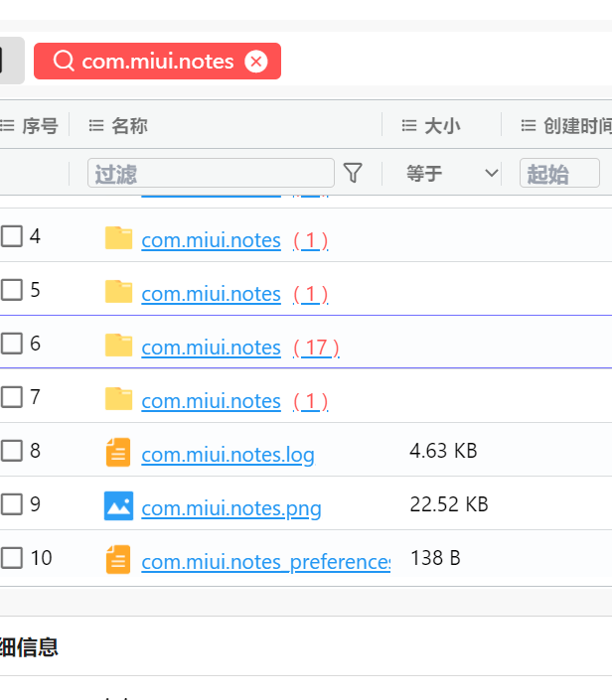This screenshot has height=700, width=612.
Task: Click the filter funnel icon
Action: (x=353, y=173)
